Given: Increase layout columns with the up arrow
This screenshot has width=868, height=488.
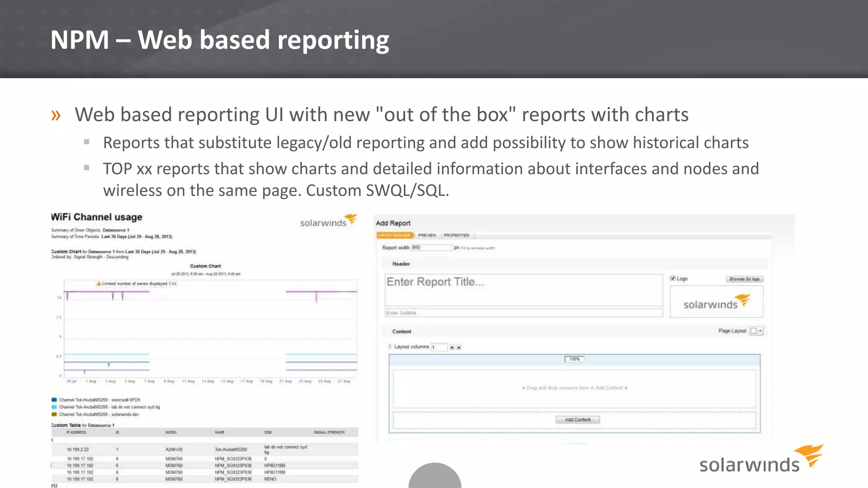Looking at the screenshot, I should [459, 347].
